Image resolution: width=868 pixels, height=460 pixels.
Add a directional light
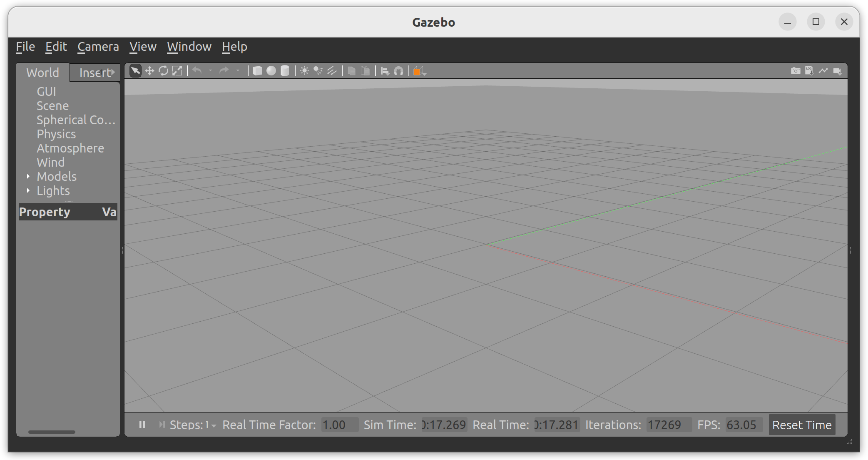[332, 71]
